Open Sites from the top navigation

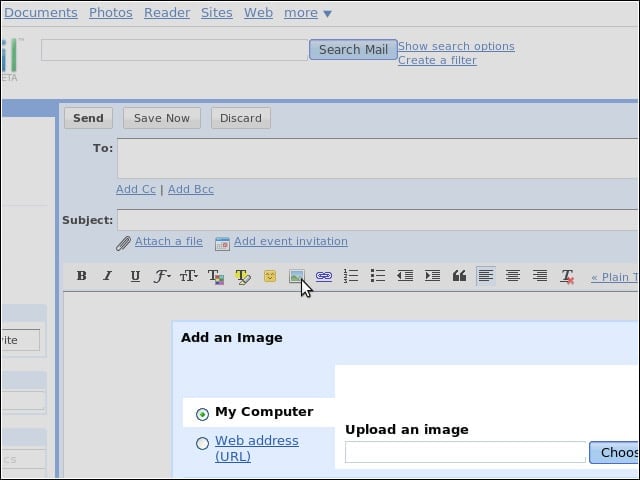point(217,13)
